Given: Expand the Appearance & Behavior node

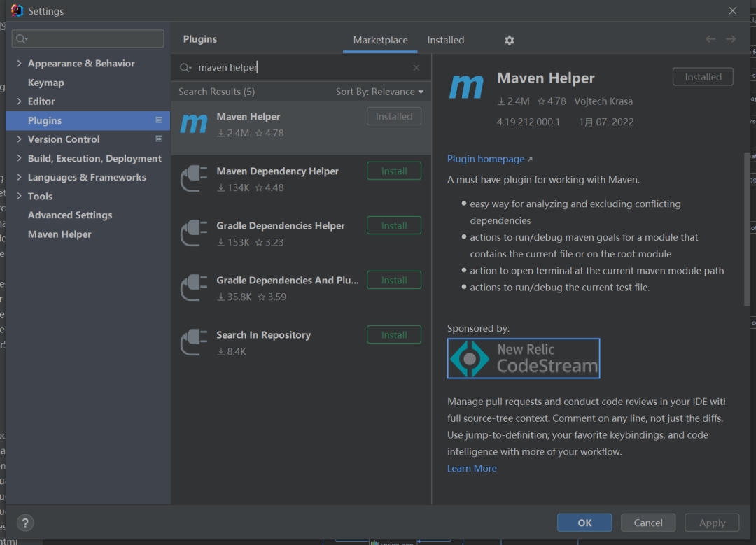Looking at the screenshot, I should tap(20, 63).
